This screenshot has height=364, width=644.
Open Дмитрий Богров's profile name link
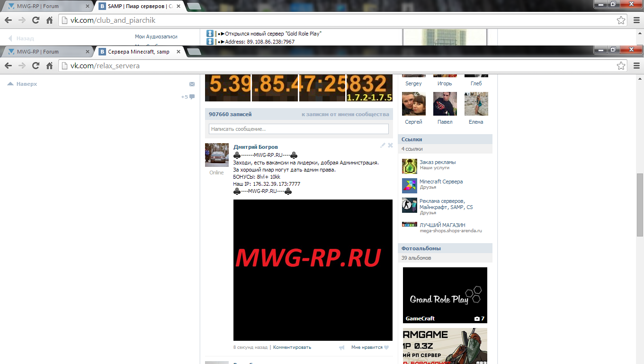point(256,147)
